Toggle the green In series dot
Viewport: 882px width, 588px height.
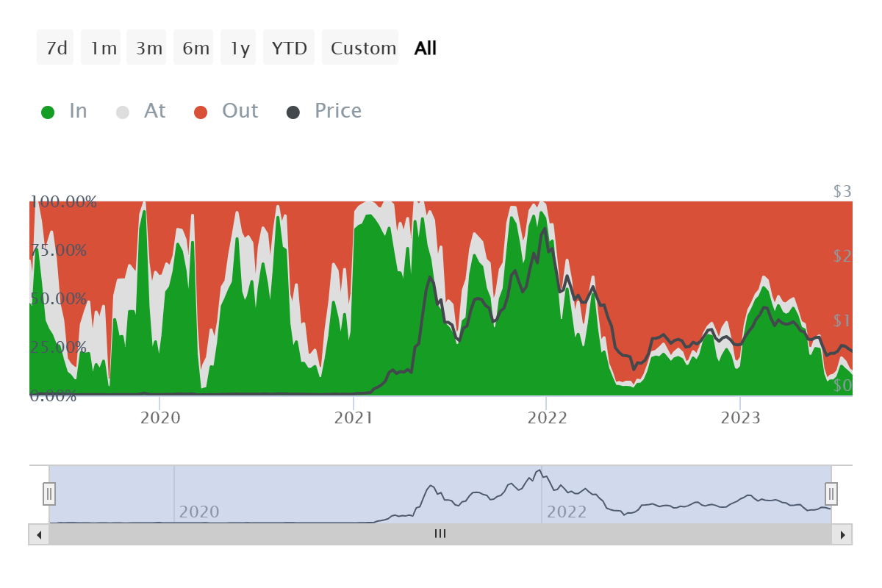click(48, 112)
